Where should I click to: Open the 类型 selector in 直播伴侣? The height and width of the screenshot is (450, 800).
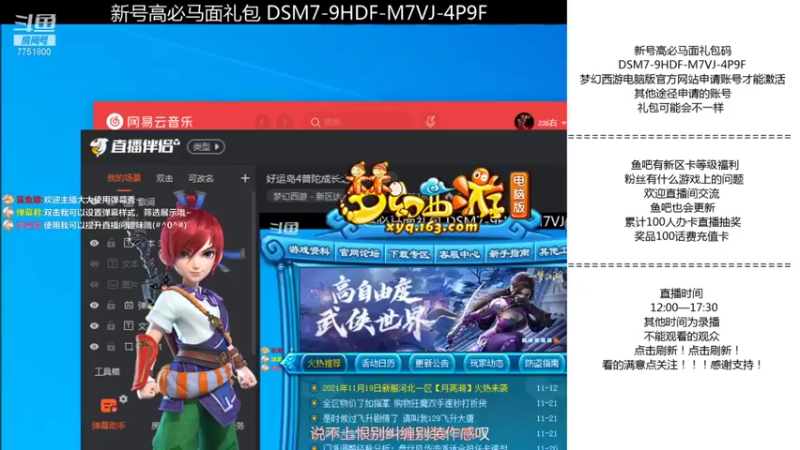click(x=206, y=147)
